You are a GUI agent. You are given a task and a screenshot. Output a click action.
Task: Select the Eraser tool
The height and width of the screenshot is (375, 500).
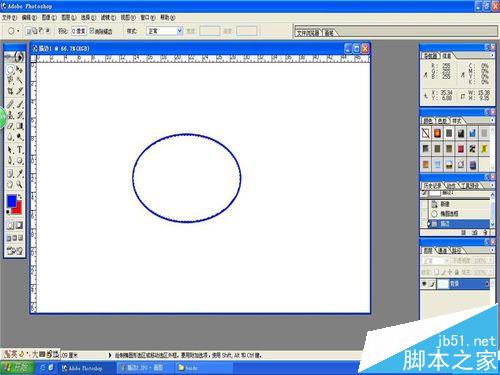click(x=10, y=126)
